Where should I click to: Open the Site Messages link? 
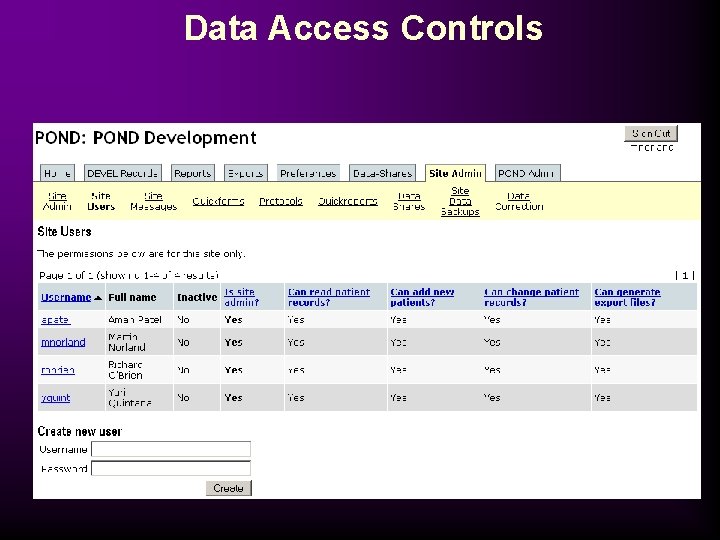pyautogui.click(x=153, y=201)
